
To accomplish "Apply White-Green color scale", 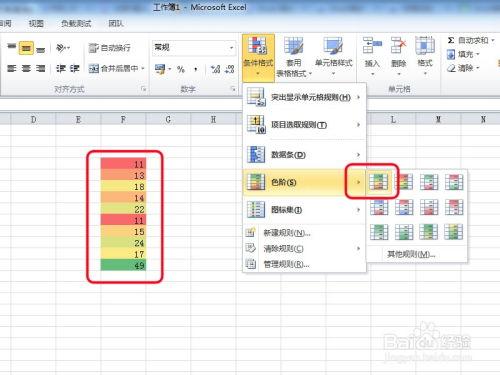I will click(404, 232).
